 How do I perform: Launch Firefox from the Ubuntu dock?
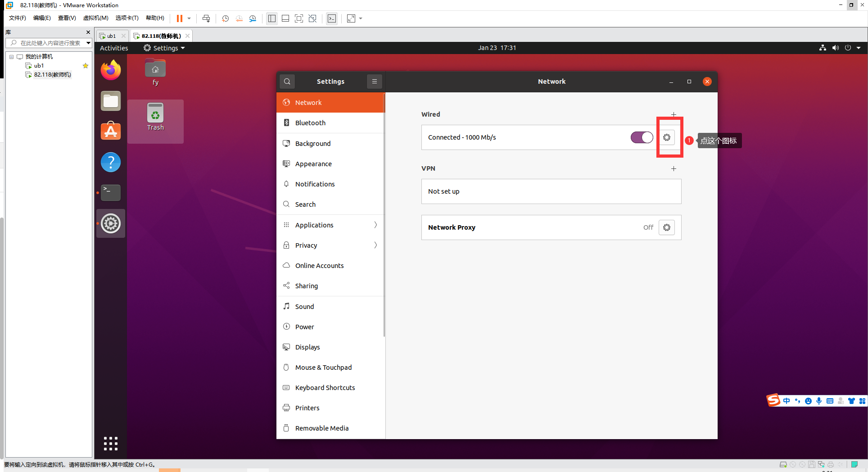[x=111, y=70]
